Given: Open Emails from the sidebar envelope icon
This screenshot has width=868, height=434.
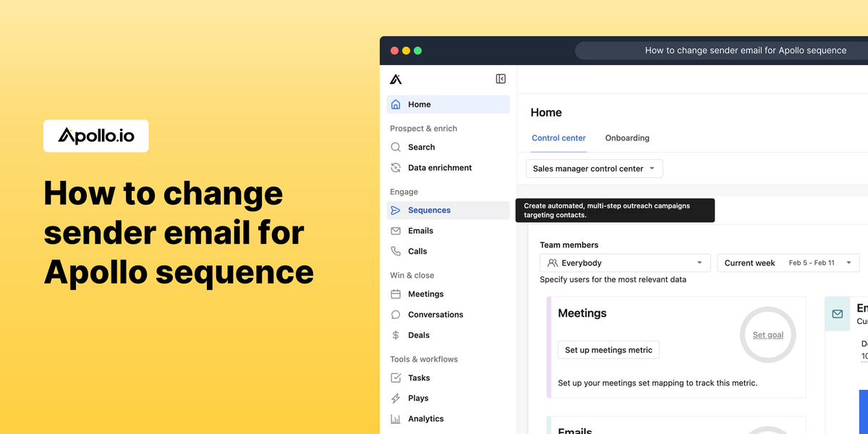Looking at the screenshot, I should (396, 230).
